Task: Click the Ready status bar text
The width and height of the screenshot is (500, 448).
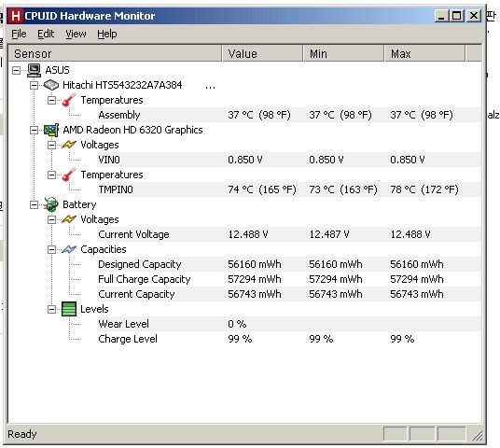Action: (22, 434)
